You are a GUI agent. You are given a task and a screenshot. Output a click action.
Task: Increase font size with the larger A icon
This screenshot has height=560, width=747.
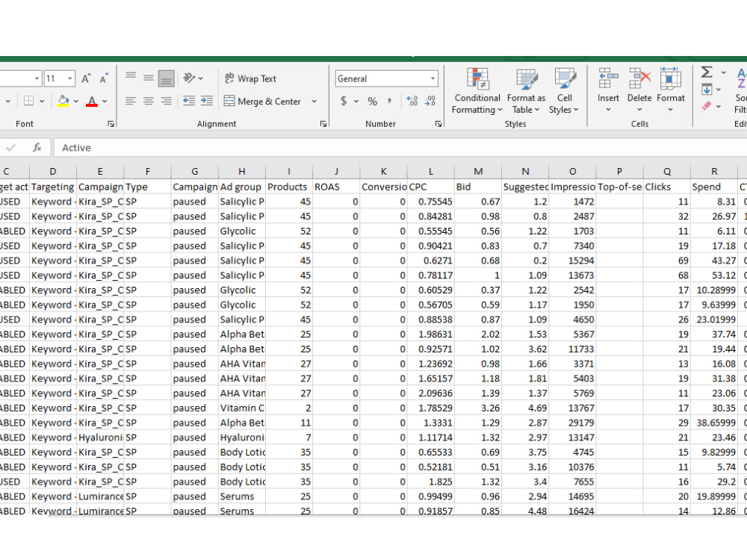point(86,78)
